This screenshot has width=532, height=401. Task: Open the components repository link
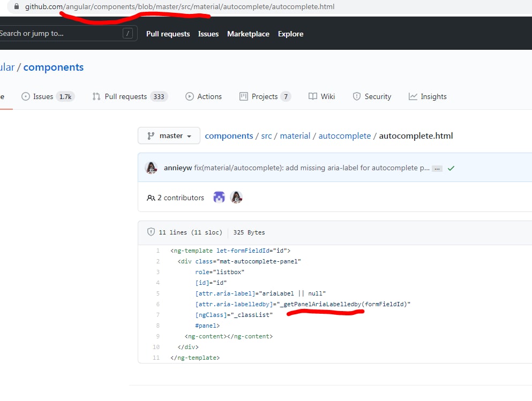[53, 67]
